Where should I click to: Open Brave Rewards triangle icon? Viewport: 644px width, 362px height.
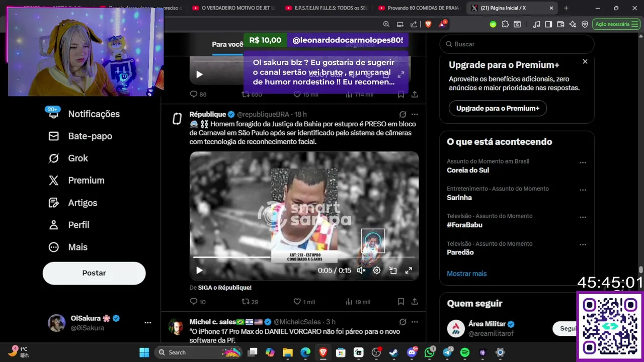442,24
